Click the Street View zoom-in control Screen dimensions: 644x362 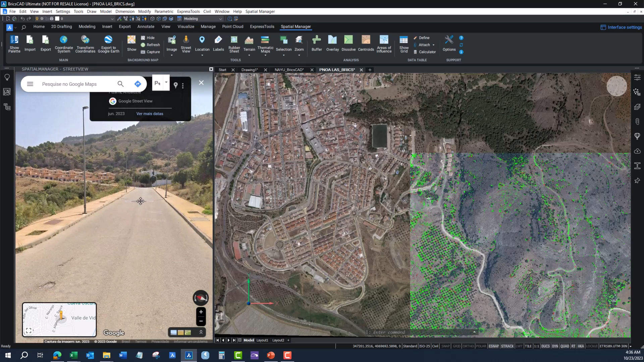click(x=201, y=312)
